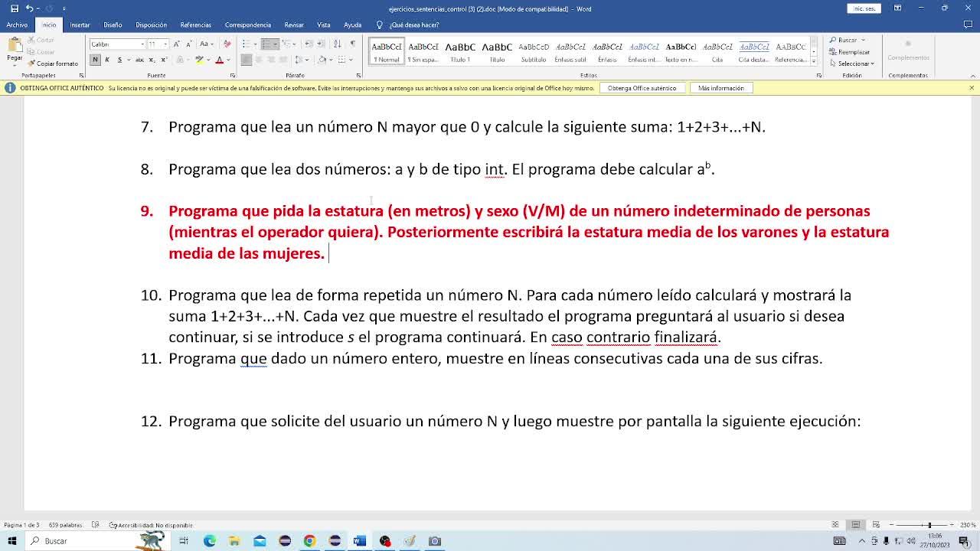Close the Office license warning bar
Screen dimensions: 980x551
(x=972, y=88)
